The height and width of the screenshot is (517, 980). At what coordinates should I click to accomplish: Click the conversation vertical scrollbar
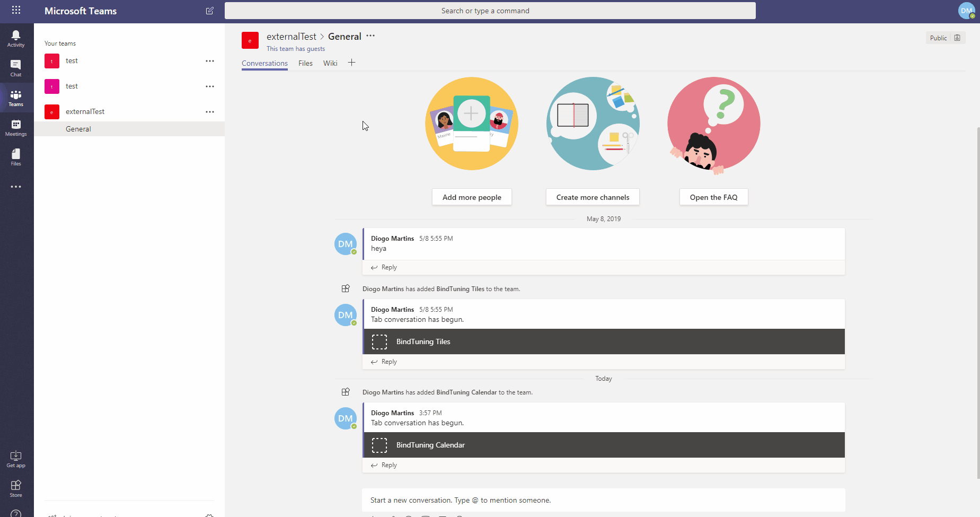pos(978,302)
